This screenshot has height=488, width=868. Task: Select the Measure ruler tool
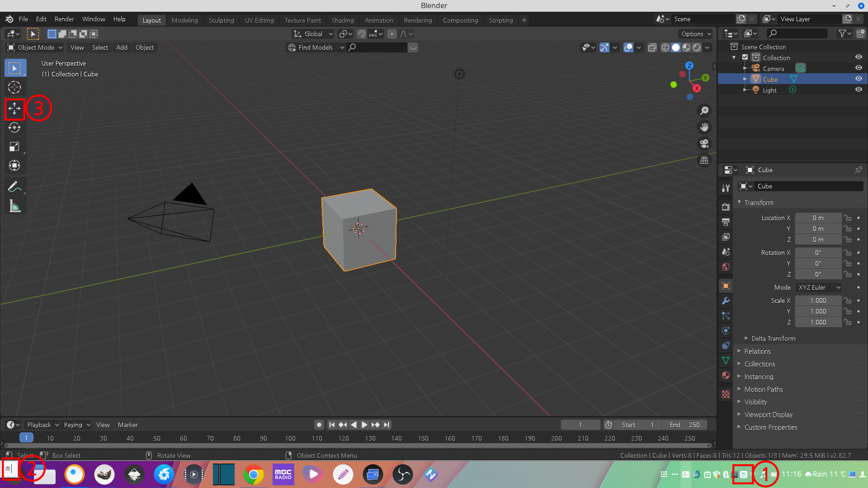tap(14, 206)
